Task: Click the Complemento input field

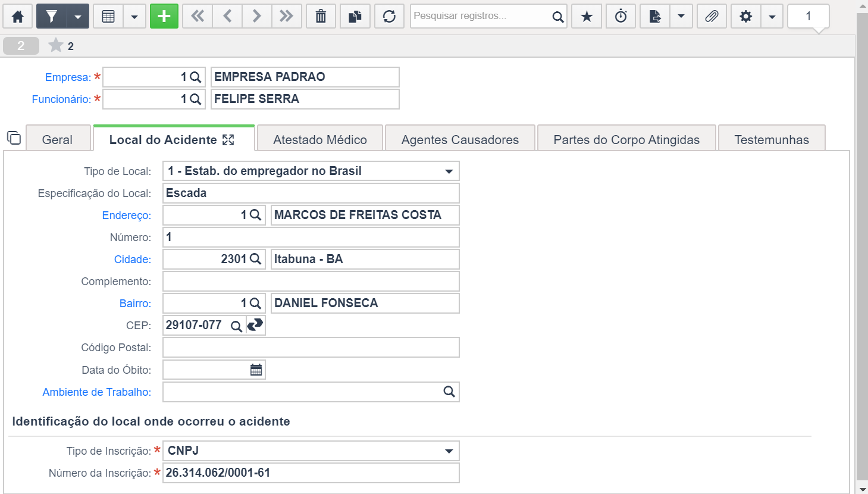Action: 311,282
